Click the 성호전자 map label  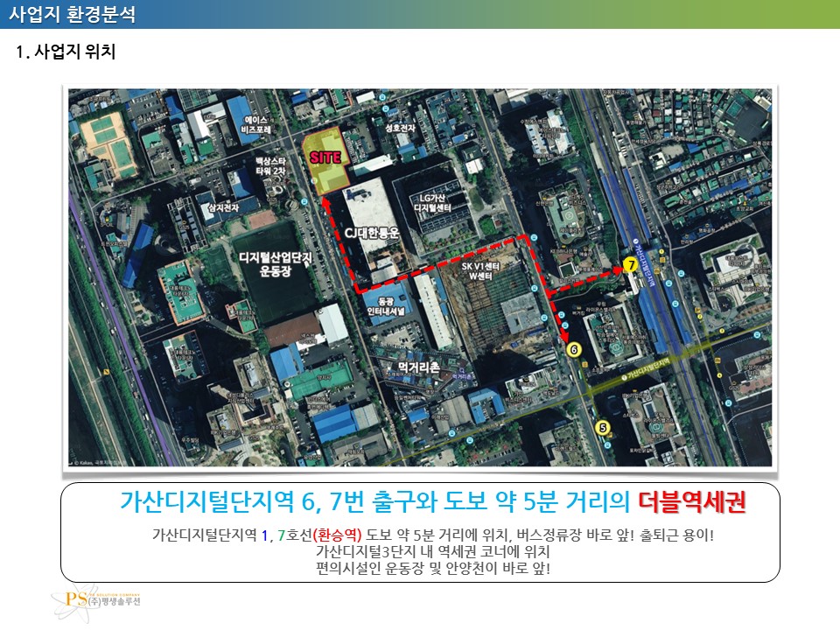[400, 128]
